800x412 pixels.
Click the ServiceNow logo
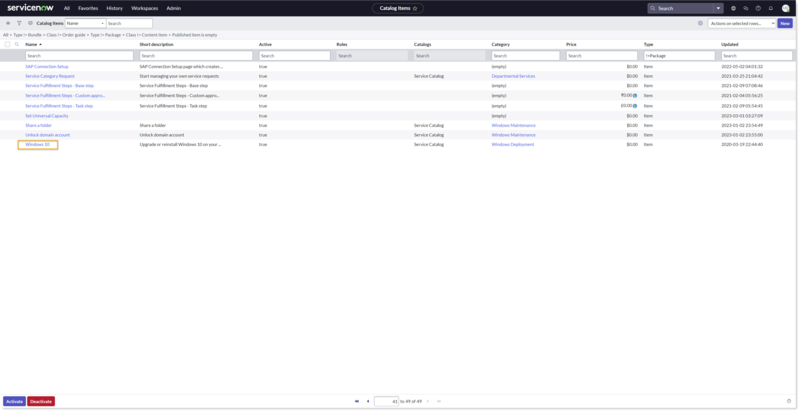[x=31, y=8]
